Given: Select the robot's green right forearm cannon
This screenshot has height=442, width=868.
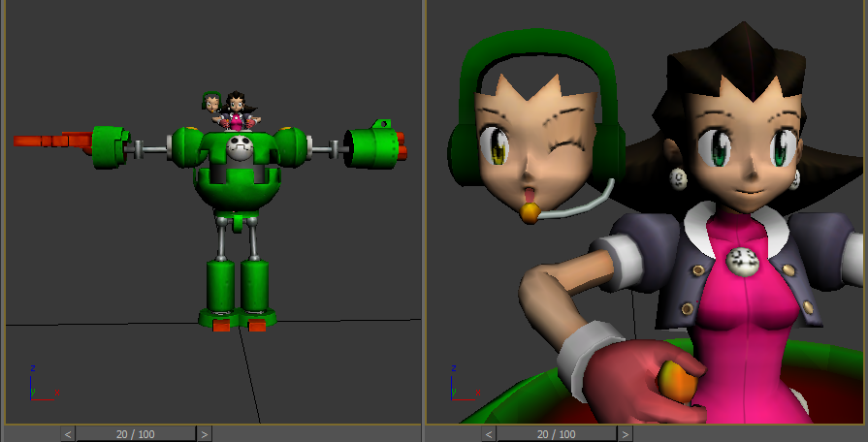Looking at the screenshot, I should click(374, 145).
